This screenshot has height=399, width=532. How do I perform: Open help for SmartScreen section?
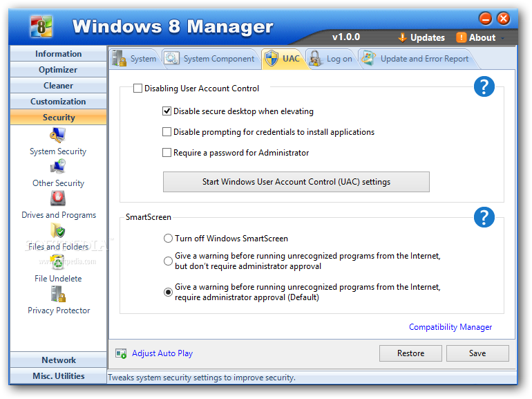click(484, 217)
